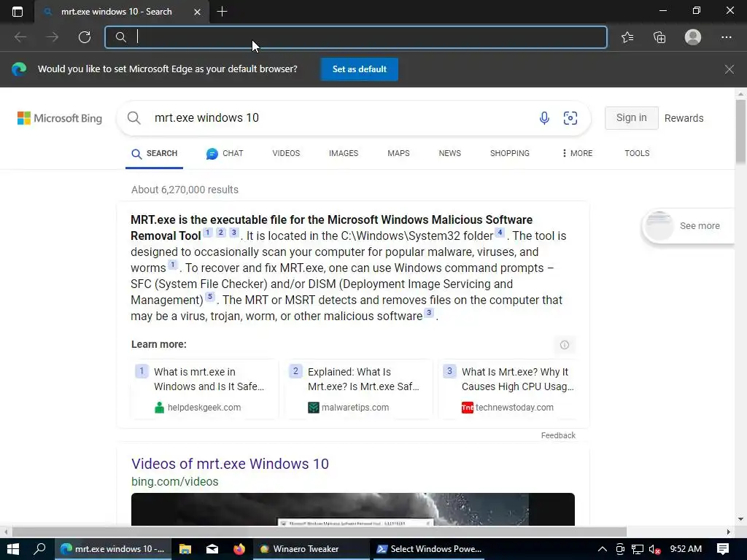Click the scroll right arrow
Viewport: 747px width, 560px height.
(x=729, y=532)
